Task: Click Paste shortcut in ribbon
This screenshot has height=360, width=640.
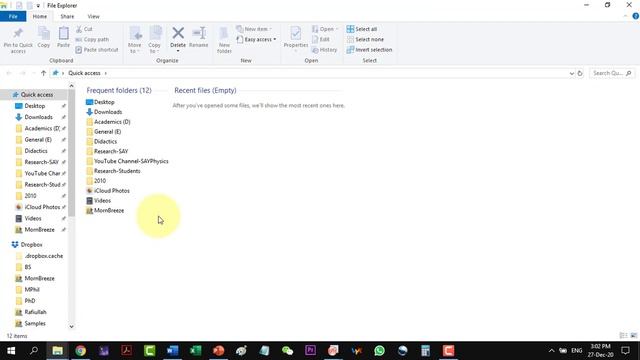Action: [97, 50]
